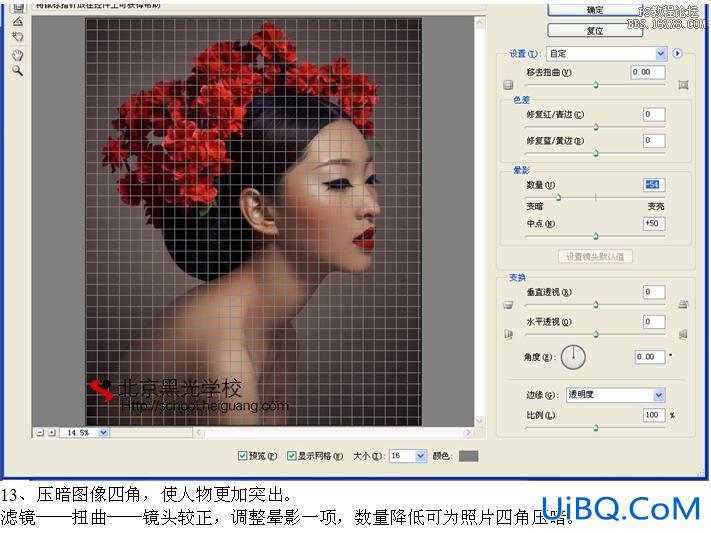Select the Remove Distortion tool
Viewport: 711px width, 533px height.
(18, 7)
